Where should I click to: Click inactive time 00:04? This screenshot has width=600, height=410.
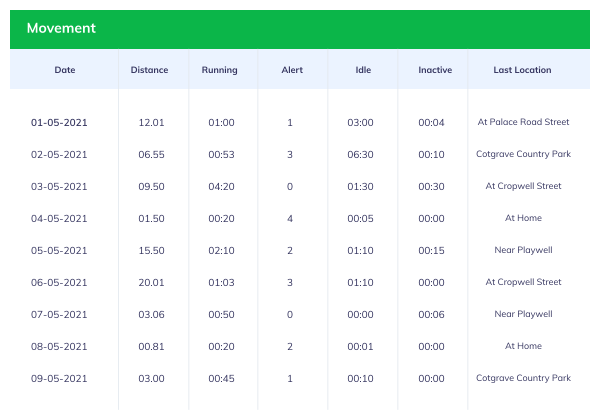tap(431, 123)
